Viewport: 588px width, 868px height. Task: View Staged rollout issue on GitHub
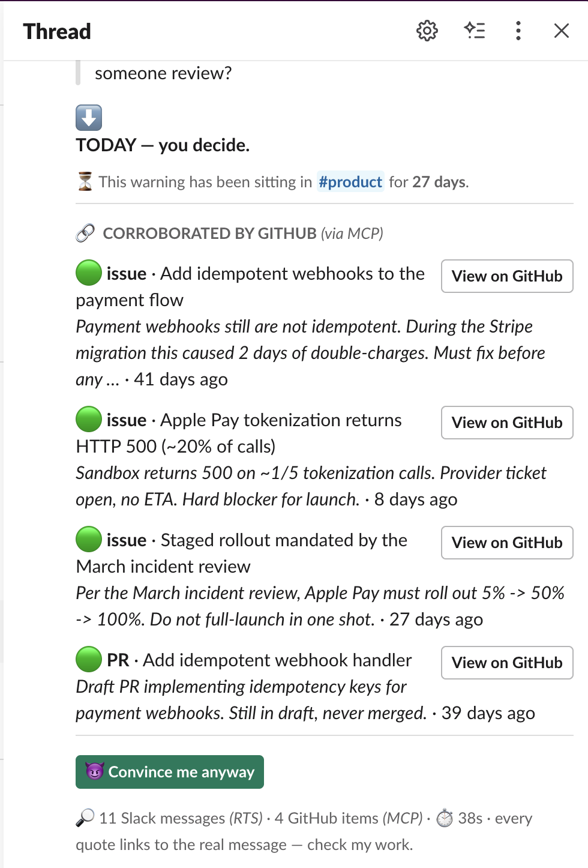507,543
